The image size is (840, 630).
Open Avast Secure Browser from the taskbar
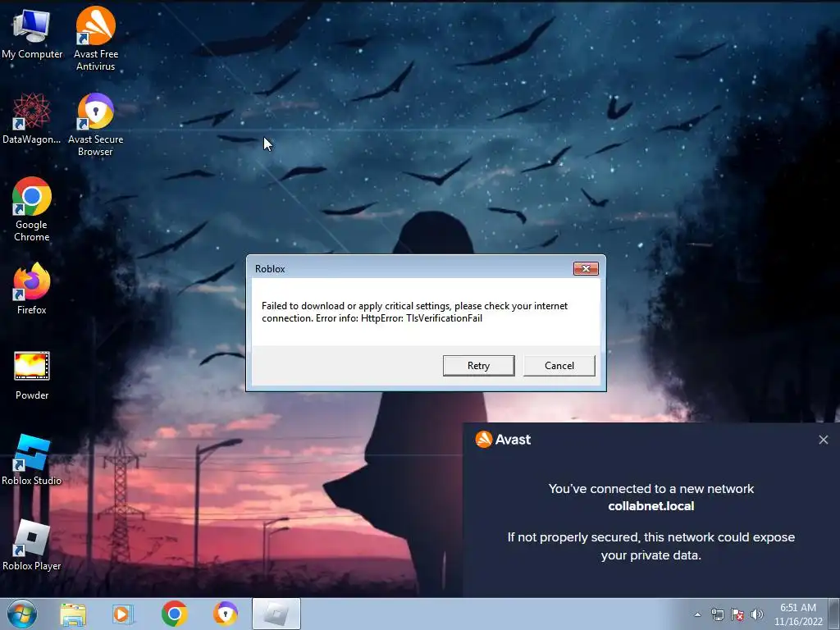[x=225, y=614]
